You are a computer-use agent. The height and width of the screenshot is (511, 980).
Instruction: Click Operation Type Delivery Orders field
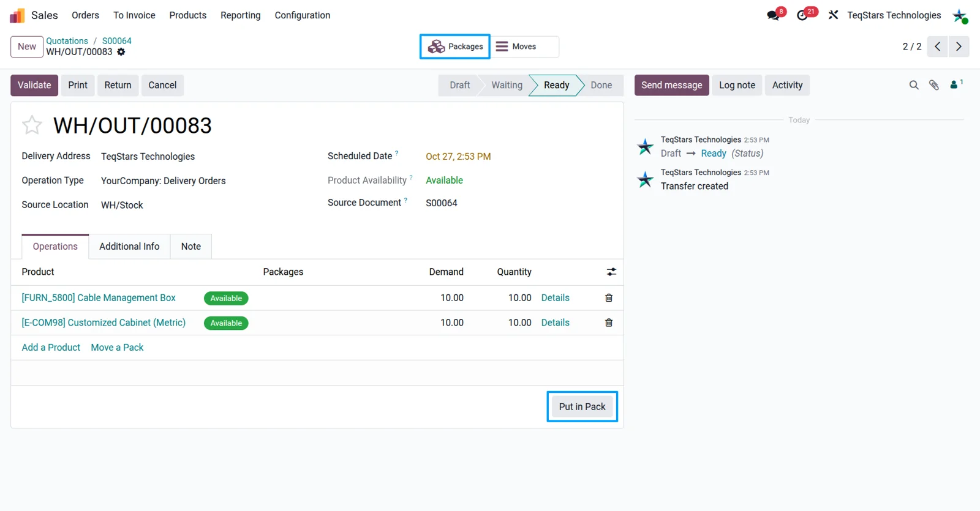point(164,181)
